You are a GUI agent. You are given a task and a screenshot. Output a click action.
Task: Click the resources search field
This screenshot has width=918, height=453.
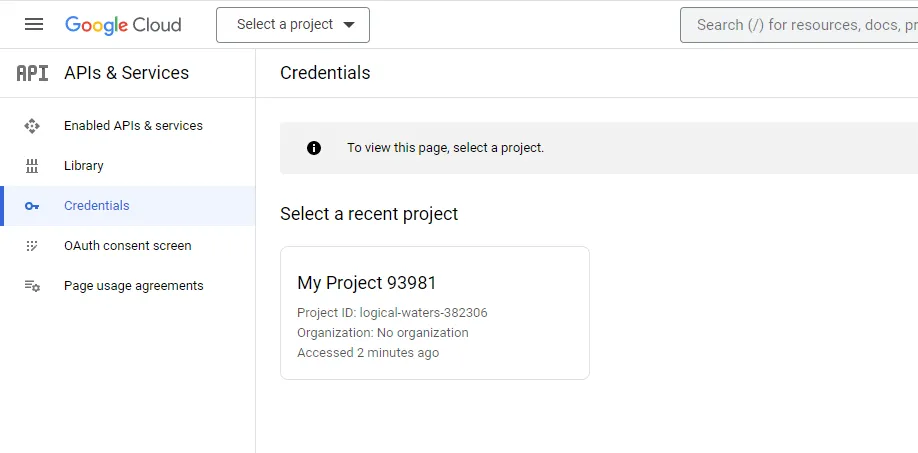799,25
